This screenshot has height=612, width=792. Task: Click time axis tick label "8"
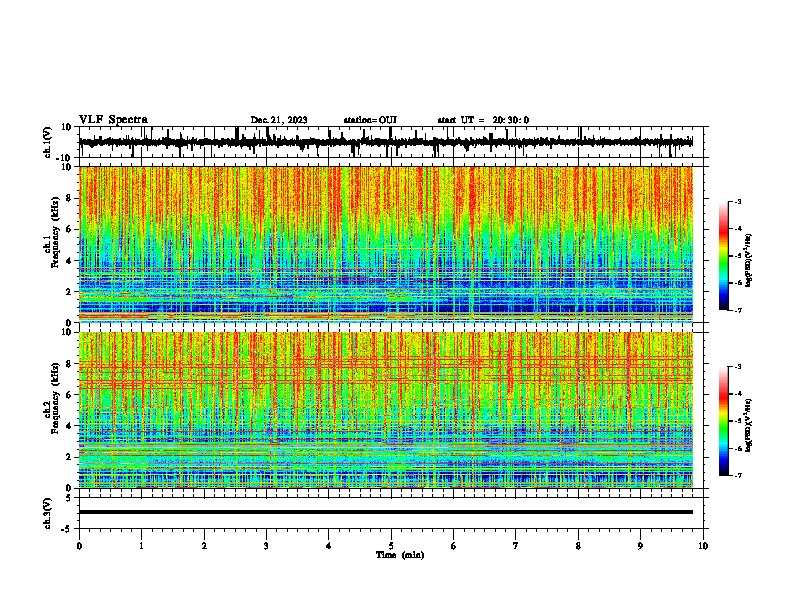[x=578, y=546]
